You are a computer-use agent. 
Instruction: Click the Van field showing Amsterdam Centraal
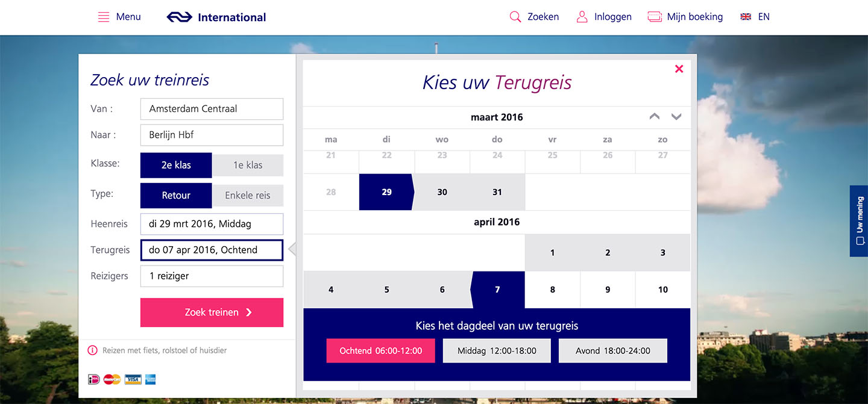[212, 109]
